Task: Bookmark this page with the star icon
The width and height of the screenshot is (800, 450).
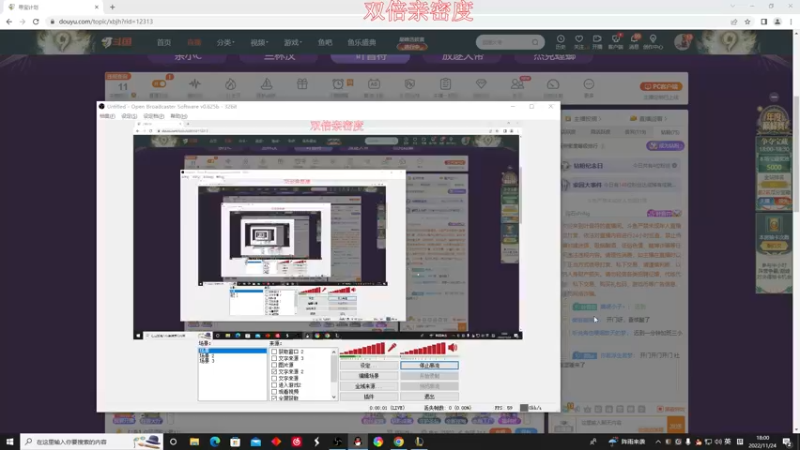Action: pos(747,21)
